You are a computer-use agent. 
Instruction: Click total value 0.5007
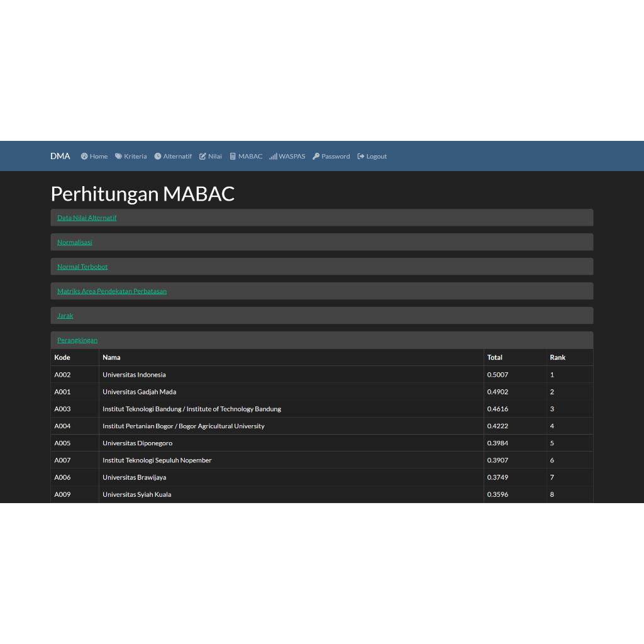pos(497,375)
